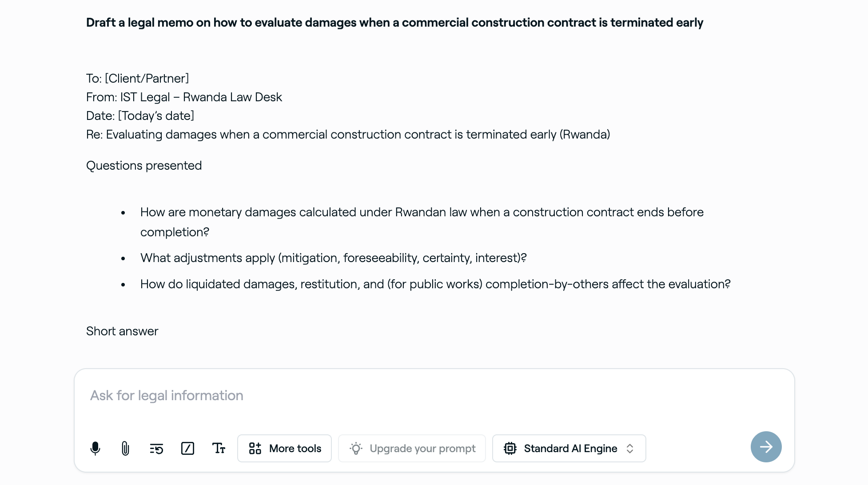This screenshot has width=868, height=485.
Task: Open the Standard AI Engine selector
Action: pyautogui.click(x=569, y=449)
